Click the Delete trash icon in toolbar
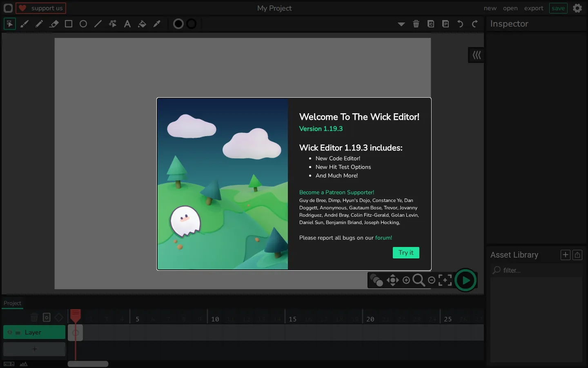The image size is (588, 368). [416, 24]
